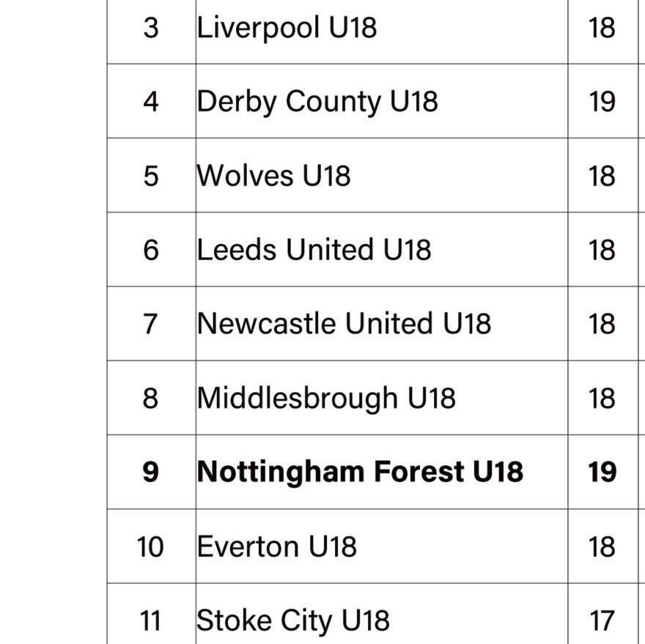Select Middlesbrough U18 in the table

click(326, 398)
